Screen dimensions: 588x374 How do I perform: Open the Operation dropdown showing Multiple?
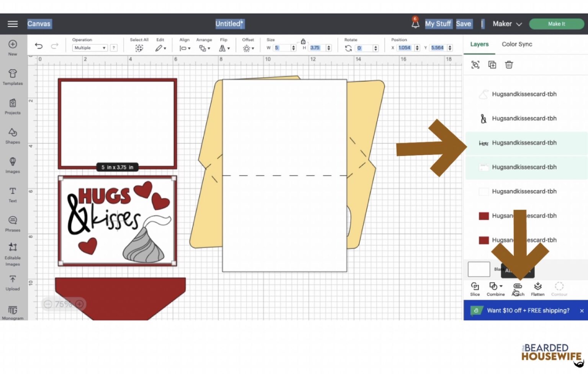(90, 48)
